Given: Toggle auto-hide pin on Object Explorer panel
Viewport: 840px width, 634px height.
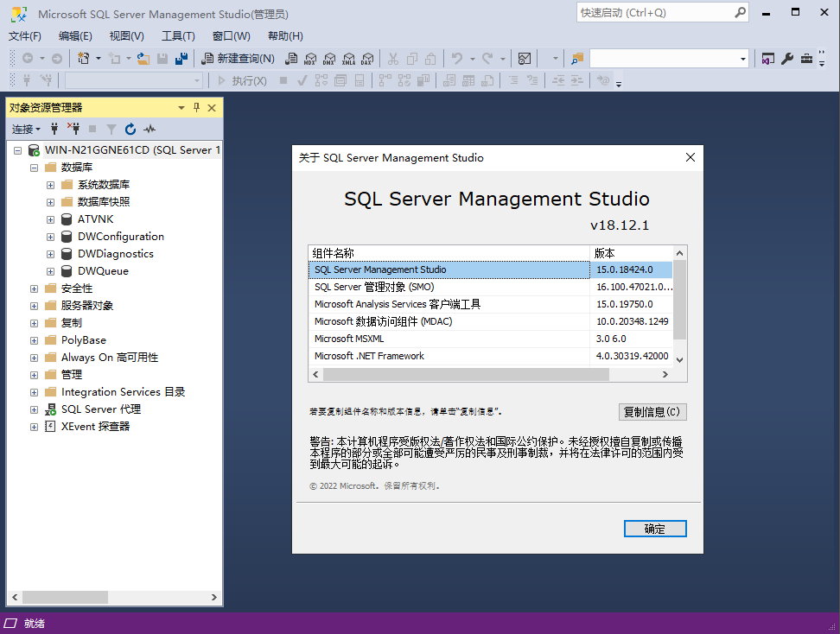Looking at the screenshot, I should [196, 107].
